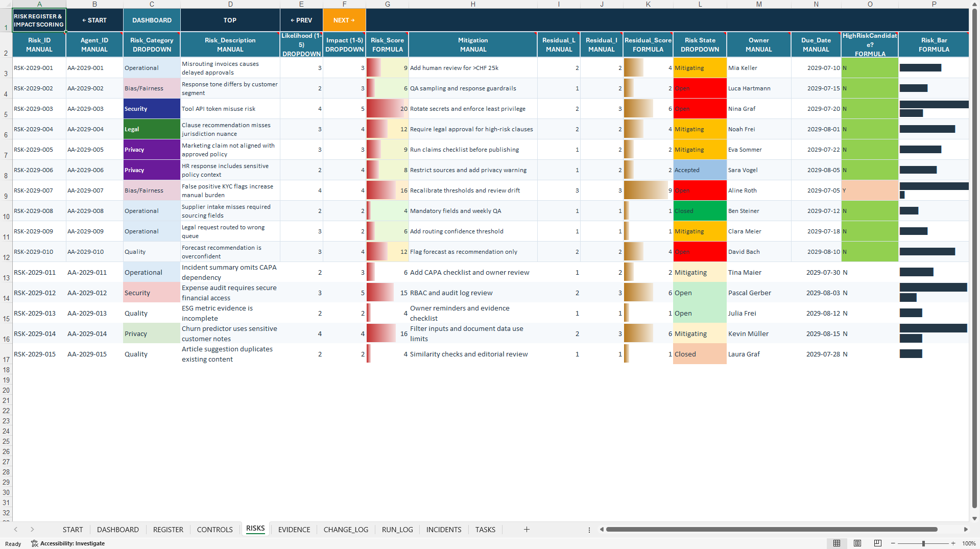Show next sheet tabs arrow
980x549 pixels.
(32, 530)
